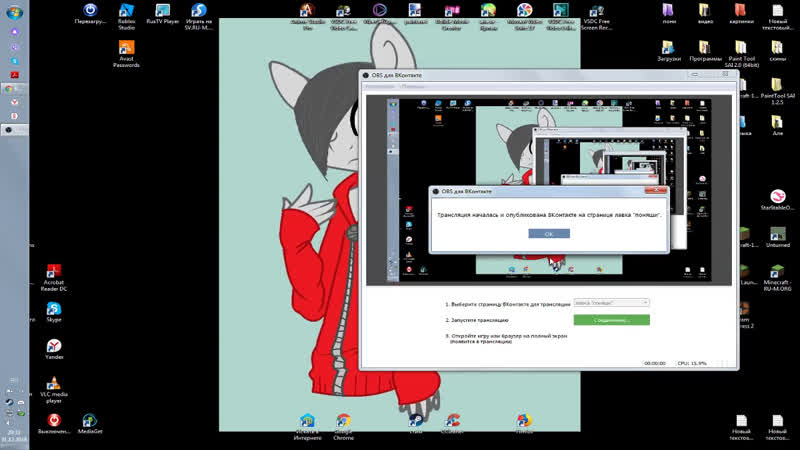
Task: Open Yandex desktop shortcut
Action: point(54,349)
